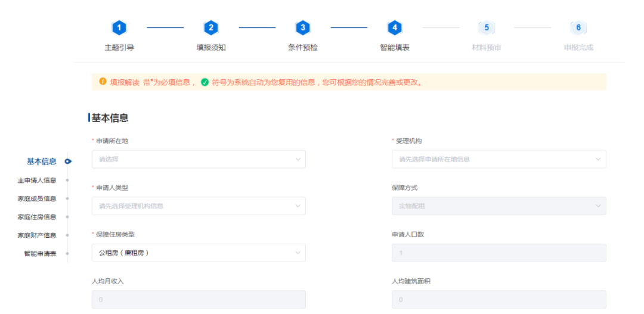Open the 申请所在地 dropdown

pyautogui.click(x=199, y=159)
